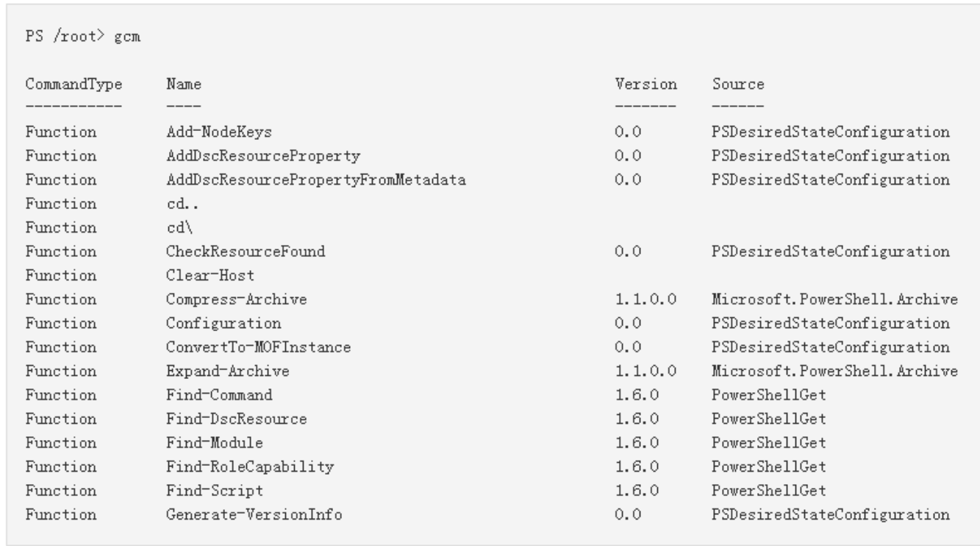Select the Compress-Archive function name
This screenshot has height=546, width=980.
[226, 299]
